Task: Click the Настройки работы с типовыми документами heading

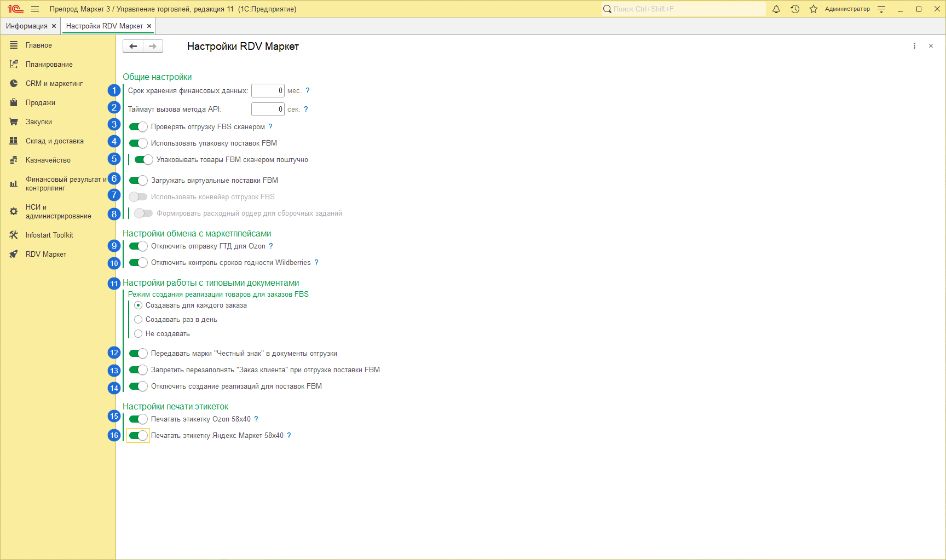Action: tap(211, 283)
